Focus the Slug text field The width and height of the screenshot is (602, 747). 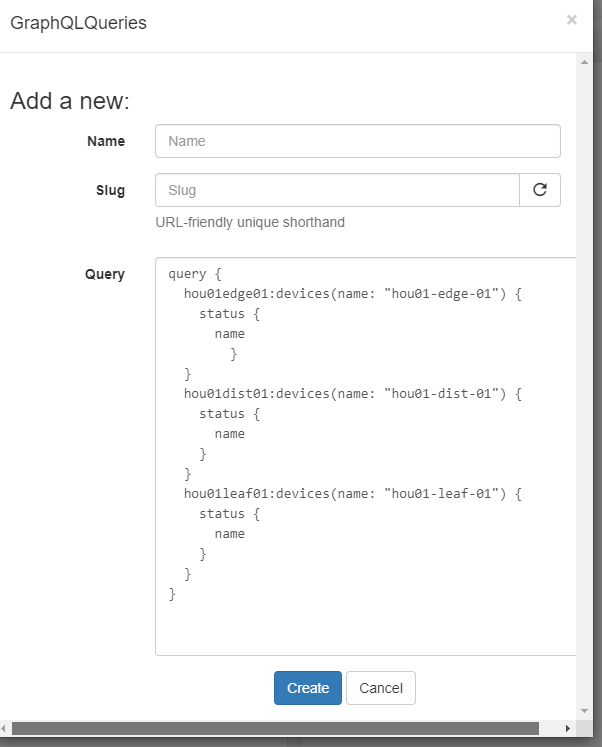(x=337, y=190)
